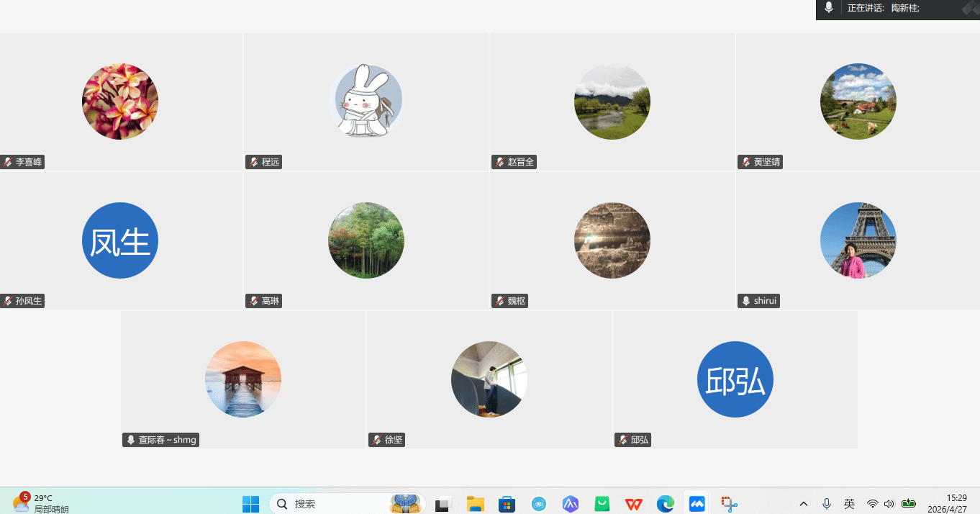Toggle the system tray microphone indicator
Screen dimensions: 980x514
827,504
